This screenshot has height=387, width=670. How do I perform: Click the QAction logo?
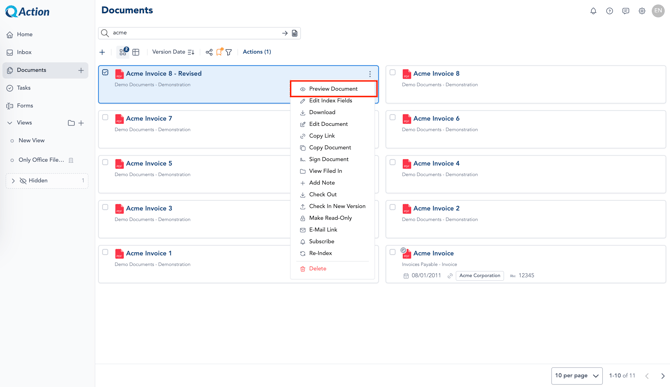[x=27, y=12]
